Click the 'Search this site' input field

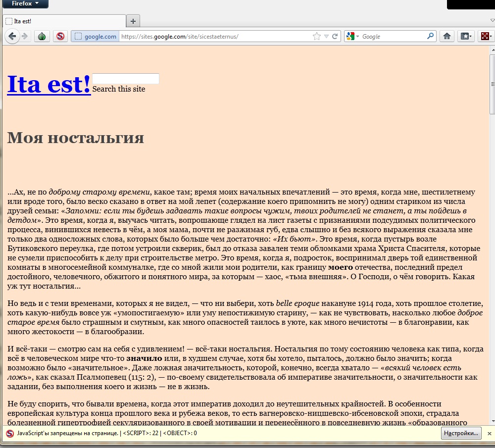tap(126, 79)
